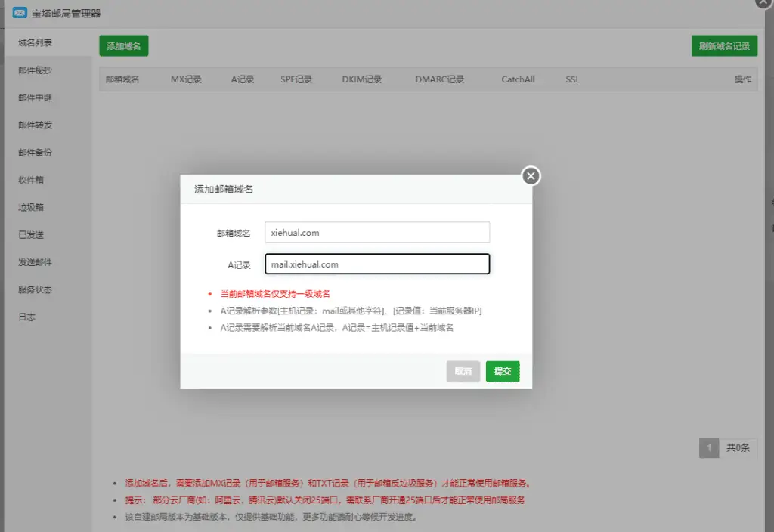This screenshot has height=532, width=774.
Task: Select page 1 in the pagination
Action: [709, 447]
